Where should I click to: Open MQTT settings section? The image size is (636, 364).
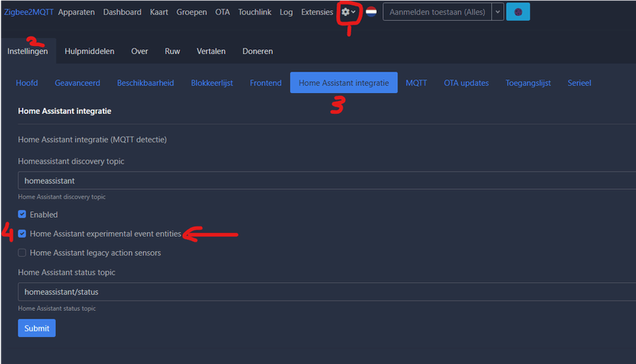[416, 83]
